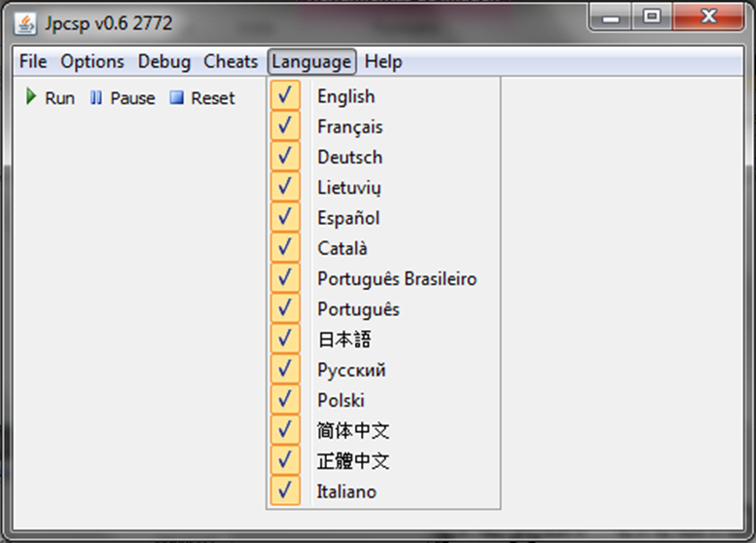
Task: Pick Català language text
Action: tap(342, 248)
